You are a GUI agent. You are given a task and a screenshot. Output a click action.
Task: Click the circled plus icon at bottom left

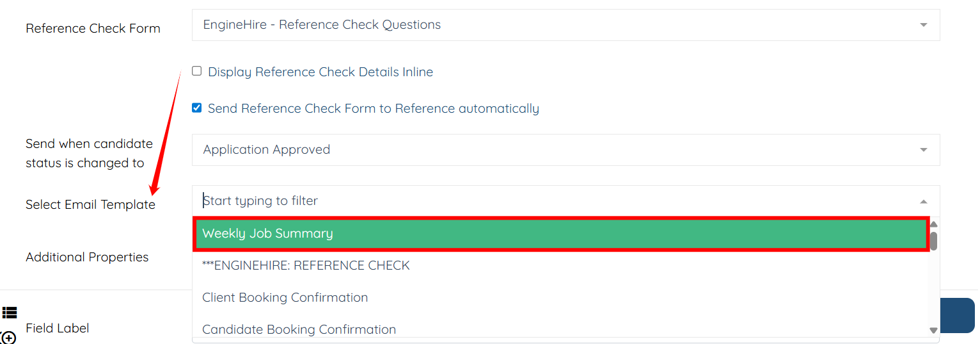click(8, 338)
